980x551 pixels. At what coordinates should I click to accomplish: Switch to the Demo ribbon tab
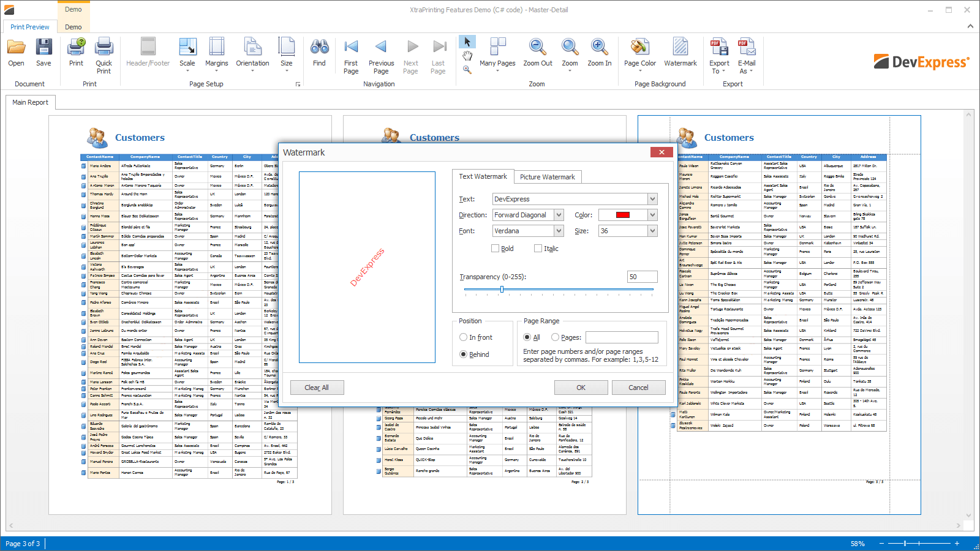[x=73, y=27]
